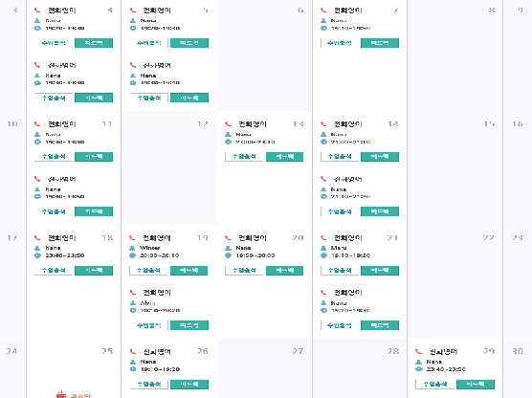Click the teacher icon beside Nana on day 26
Image resolution: width=532 pixels, height=398 pixels.
133,362
